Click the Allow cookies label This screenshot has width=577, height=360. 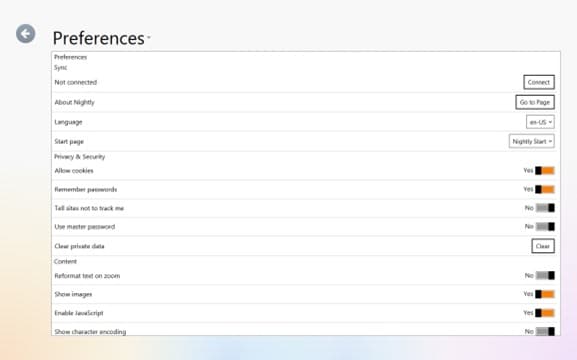click(74, 171)
